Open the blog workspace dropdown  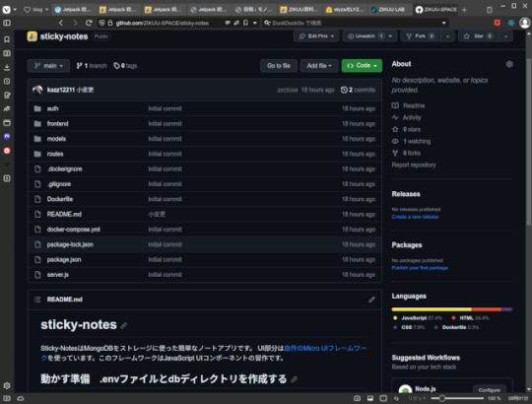[x=36, y=10]
